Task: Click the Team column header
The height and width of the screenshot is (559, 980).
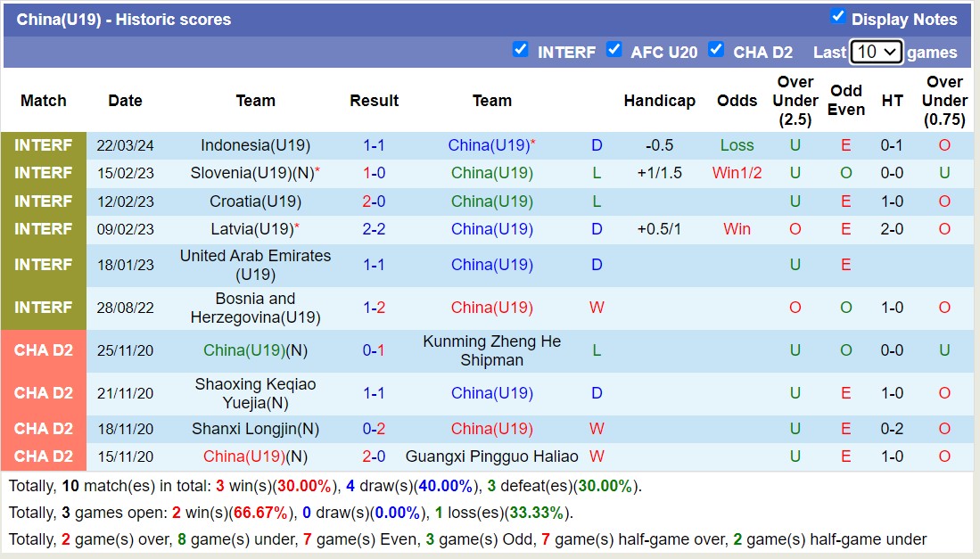Action: (256, 101)
